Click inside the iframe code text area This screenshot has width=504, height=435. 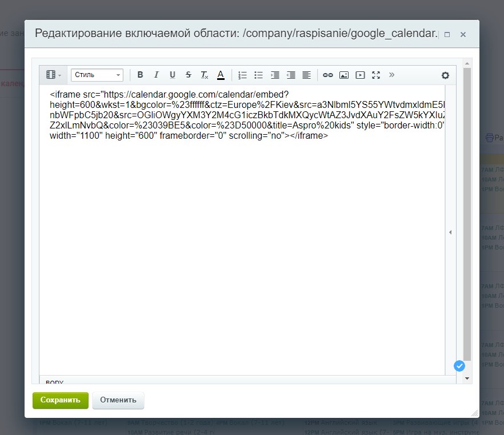click(242, 229)
